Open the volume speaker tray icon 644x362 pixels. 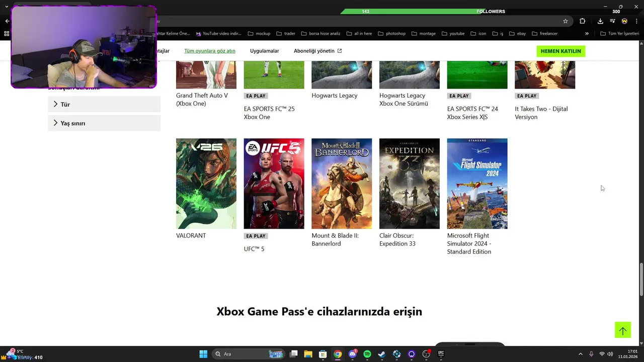[x=610, y=354]
